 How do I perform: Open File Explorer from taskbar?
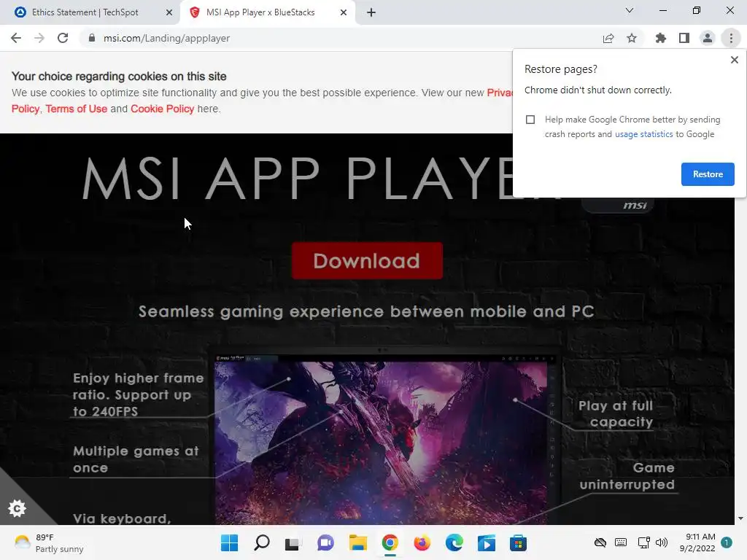pos(357,543)
